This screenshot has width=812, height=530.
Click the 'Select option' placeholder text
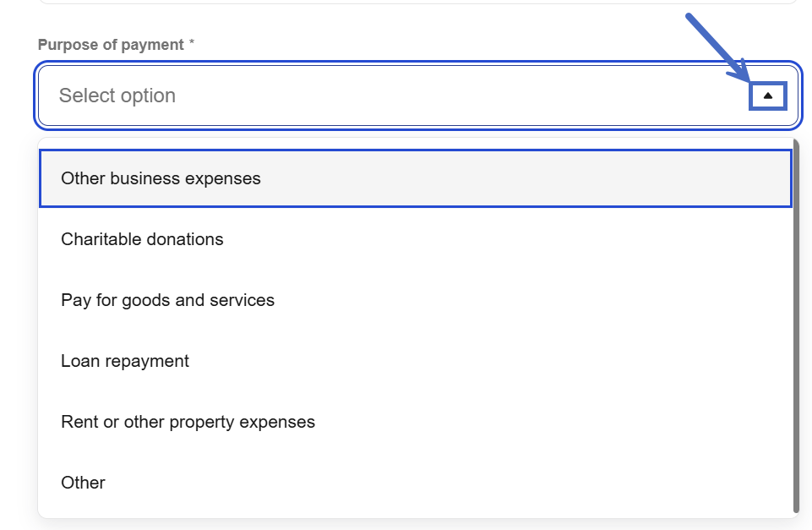[x=117, y=96]
